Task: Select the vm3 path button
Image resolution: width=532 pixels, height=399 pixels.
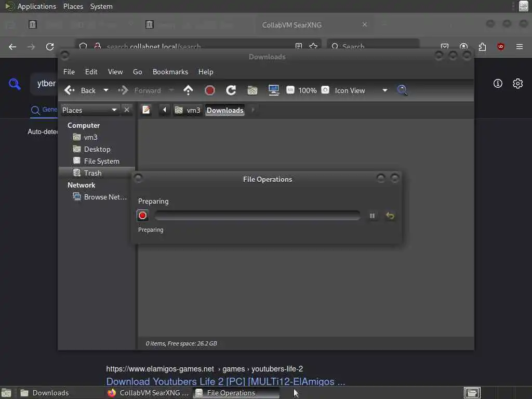Action: [188, 110]
